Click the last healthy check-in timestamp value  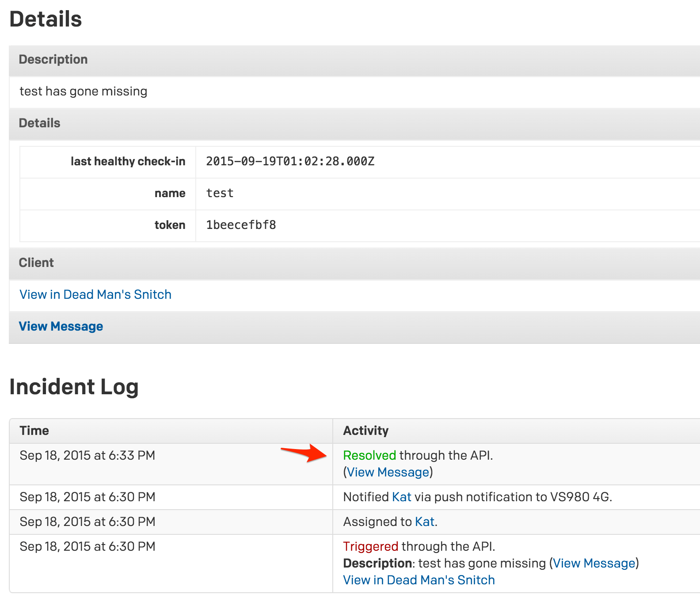coord(290,161)
